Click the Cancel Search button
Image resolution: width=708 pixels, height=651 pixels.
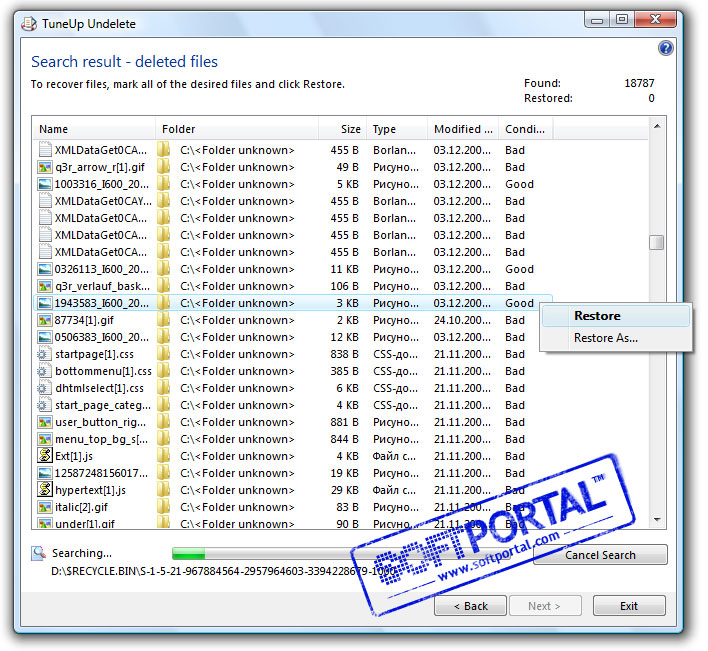[x=600, y=555]
